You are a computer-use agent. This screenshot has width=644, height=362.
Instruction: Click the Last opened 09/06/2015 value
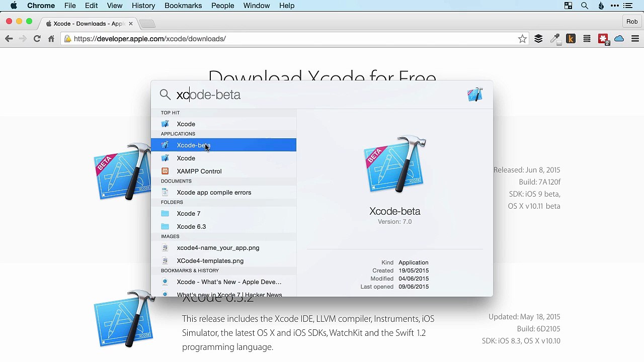(414, 287)
